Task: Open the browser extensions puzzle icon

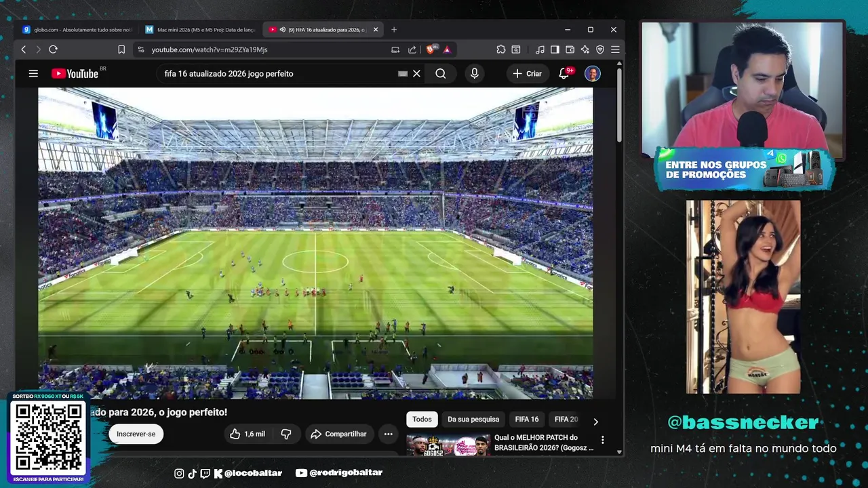Action: coord(501,49)
